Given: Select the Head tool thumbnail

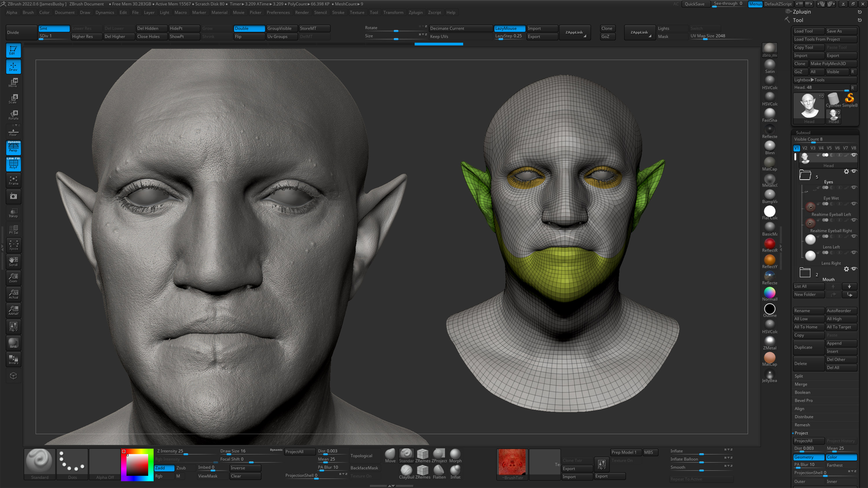Looking at the screenshot, I should [x=809, y=108].
